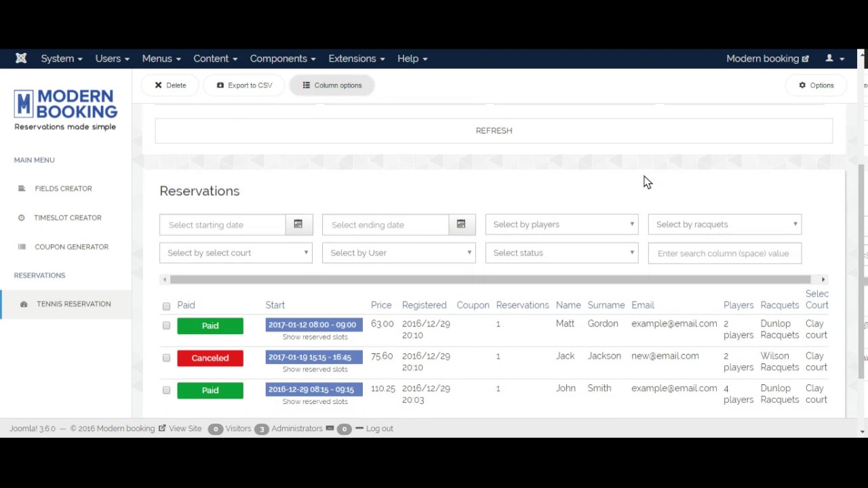Open the Users menu
The width and height of the screenshot is (868, 488).
click(112, 58)
